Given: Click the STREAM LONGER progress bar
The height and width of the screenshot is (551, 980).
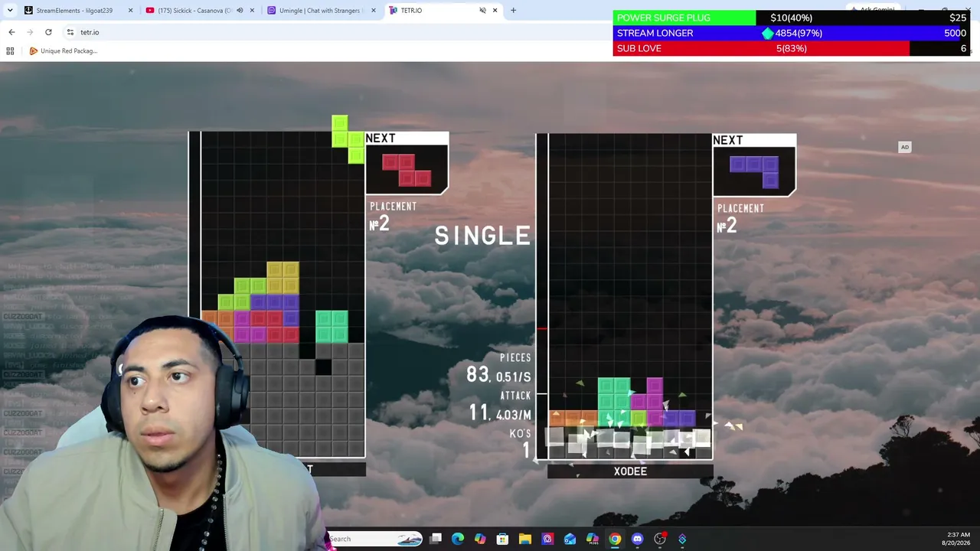Looking at the screenshot, I should (792, 33).
